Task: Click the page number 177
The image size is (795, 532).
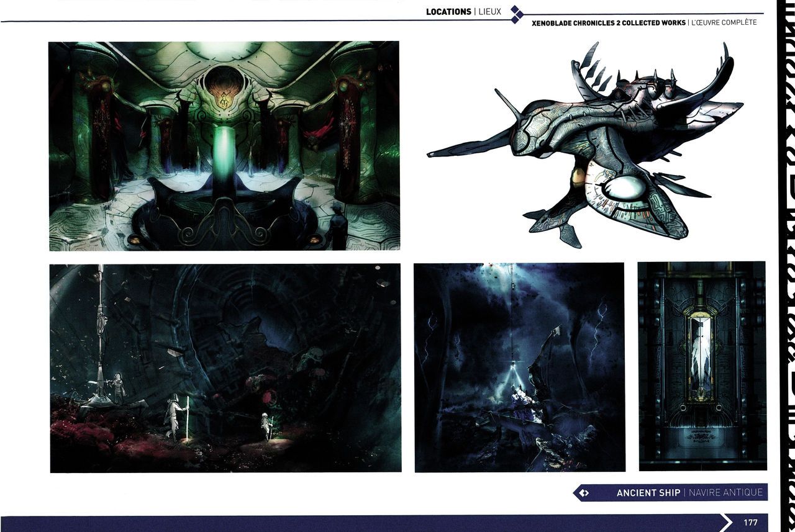Action: coord(750,522)
